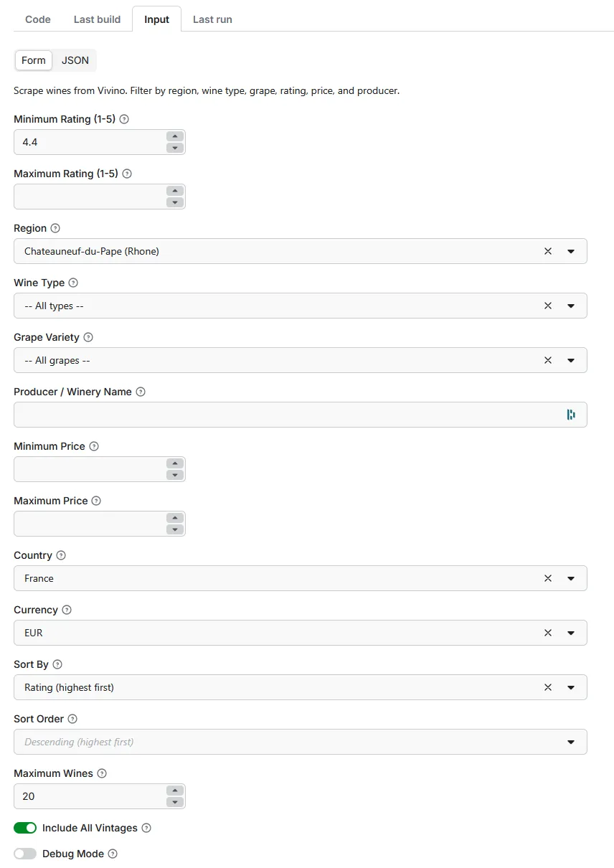This screenshot has width=614, height=868.
Task: Click inside the Maximum Price input field
Action: point(86,524)
